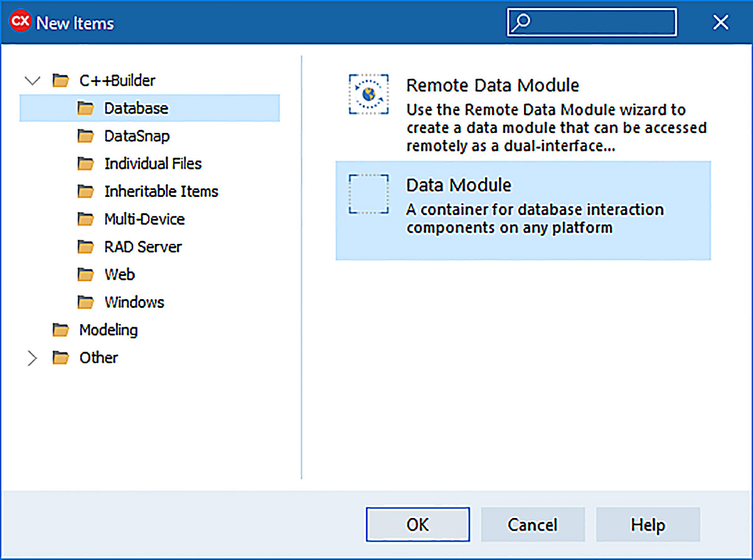The height and width of the screenshot is (560, 753).
Task: Click the Modeling folder icon
Action: coord(60,329)
